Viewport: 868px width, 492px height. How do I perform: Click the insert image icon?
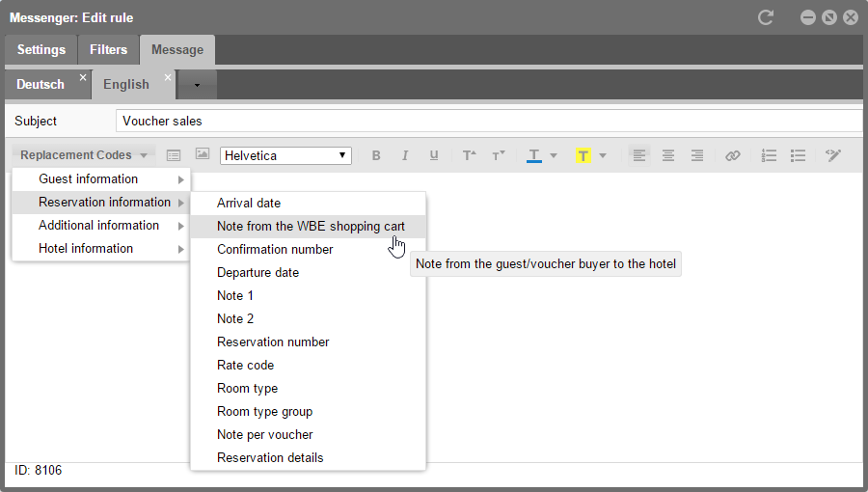pos(203,154)
